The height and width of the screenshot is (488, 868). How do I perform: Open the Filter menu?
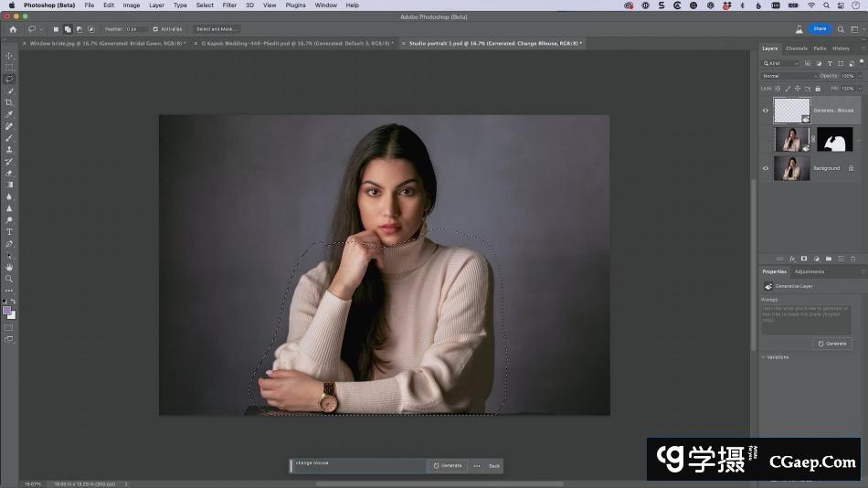point(229,5)
